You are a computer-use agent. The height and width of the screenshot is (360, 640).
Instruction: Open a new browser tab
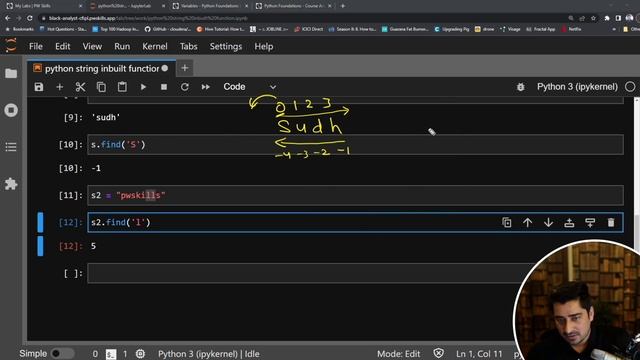tap(342, 6)
